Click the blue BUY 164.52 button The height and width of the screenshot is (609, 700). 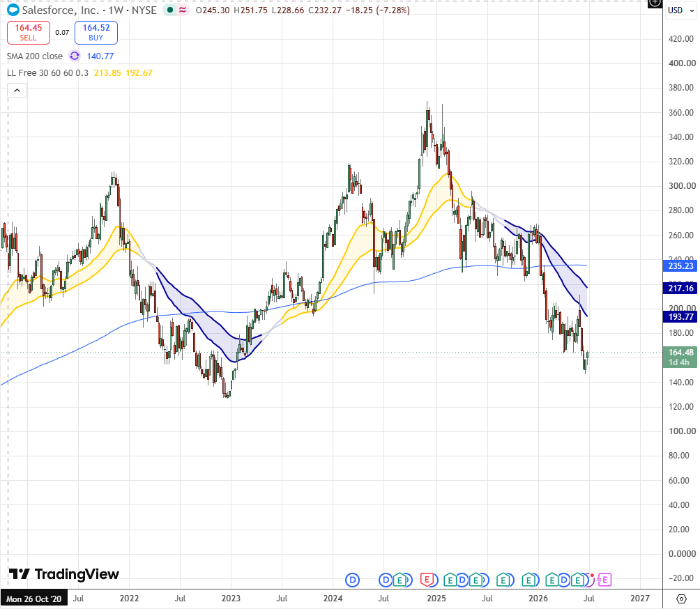[96, 33]
